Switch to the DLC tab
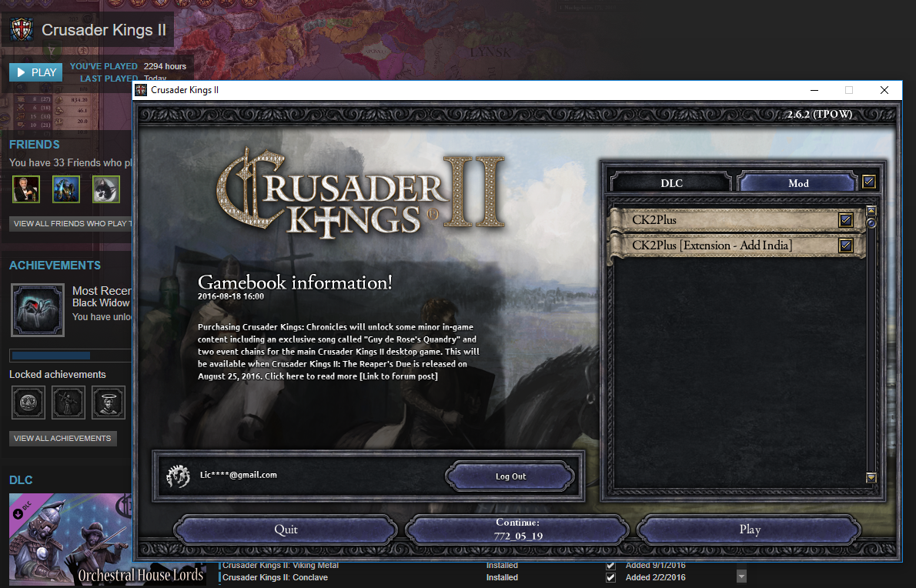The width and height of the screenshot is (916, 588). [671, 183]
